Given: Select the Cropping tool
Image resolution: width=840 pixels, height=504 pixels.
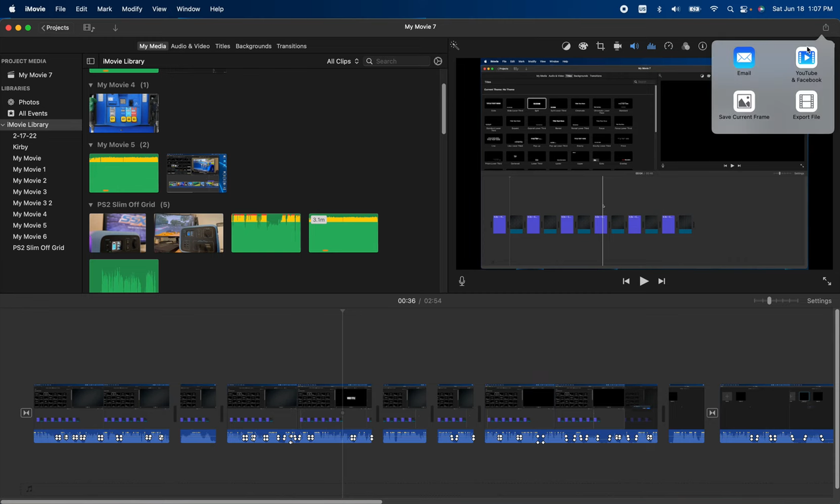Looking at the screenshot, I should click(x=600, y=46).
